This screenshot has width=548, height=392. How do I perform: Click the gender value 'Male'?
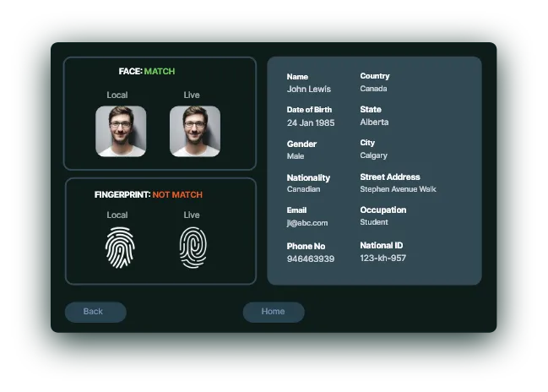(296, 156)
